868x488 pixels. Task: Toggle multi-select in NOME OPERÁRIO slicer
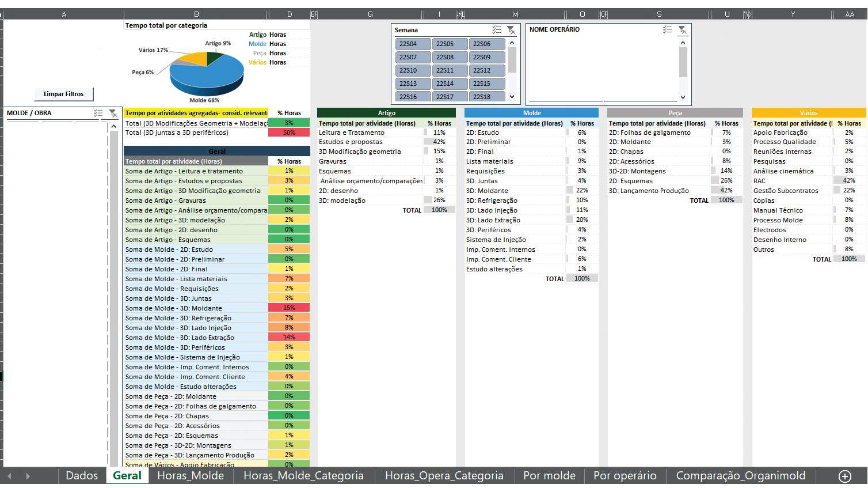click(668, 29)
